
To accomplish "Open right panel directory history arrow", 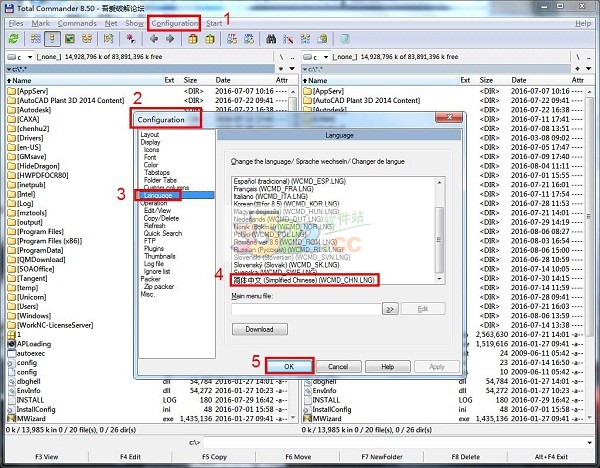I will 589,69.
